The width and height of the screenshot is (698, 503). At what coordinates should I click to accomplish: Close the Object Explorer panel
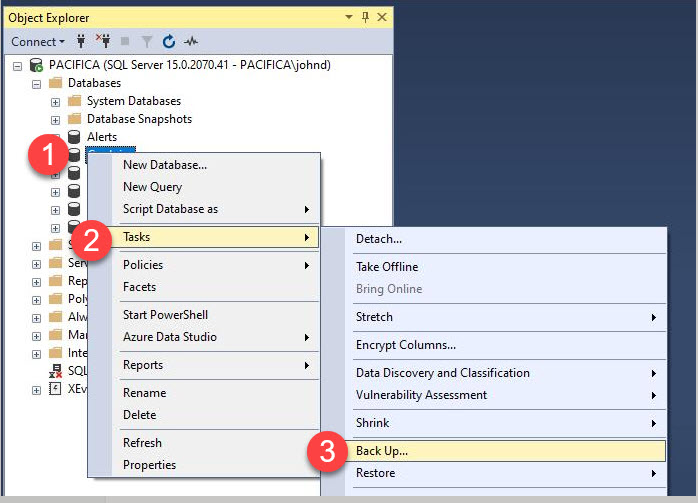point(382,17)
